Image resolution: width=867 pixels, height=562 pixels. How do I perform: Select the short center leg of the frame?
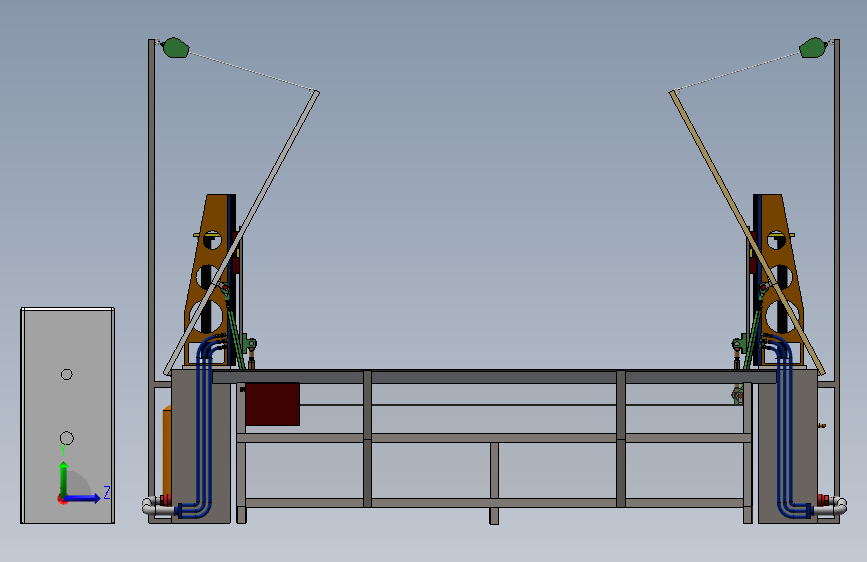pos(494,482)
